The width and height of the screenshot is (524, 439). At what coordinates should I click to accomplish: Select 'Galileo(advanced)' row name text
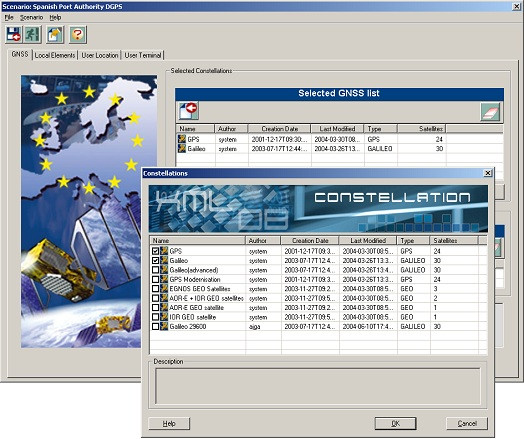194,270
